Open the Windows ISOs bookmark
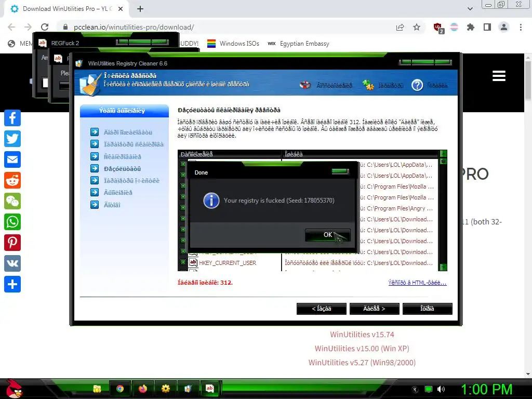Viewport: 532px width, 399px height. tap(233, 44)
